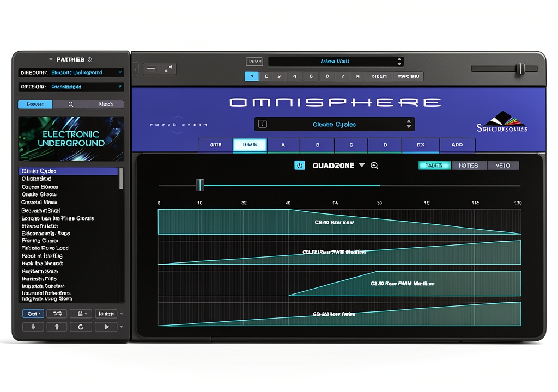
Task: Select the Copper Bones patch row
Action: coord(68,187)
